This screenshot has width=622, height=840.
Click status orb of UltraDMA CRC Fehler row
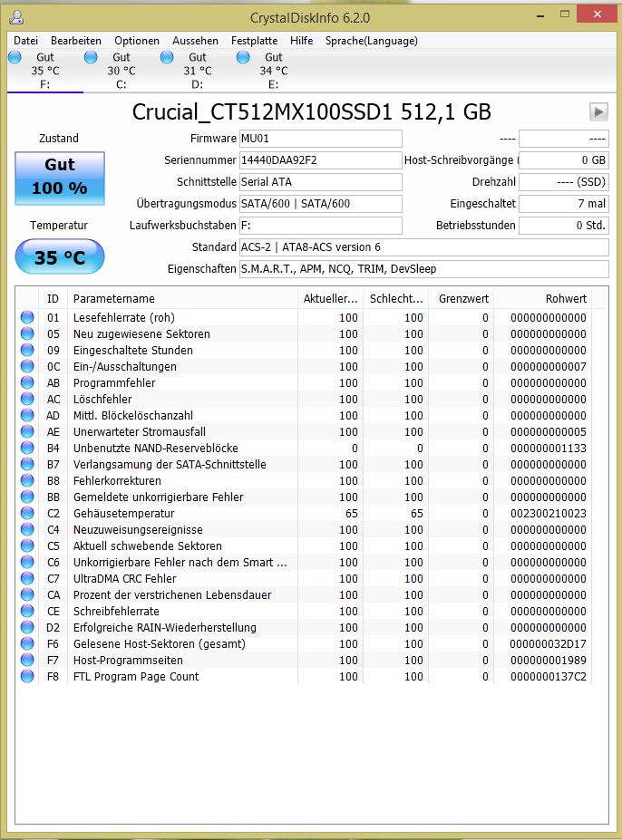pyautogui.click(x=27, y=578)
